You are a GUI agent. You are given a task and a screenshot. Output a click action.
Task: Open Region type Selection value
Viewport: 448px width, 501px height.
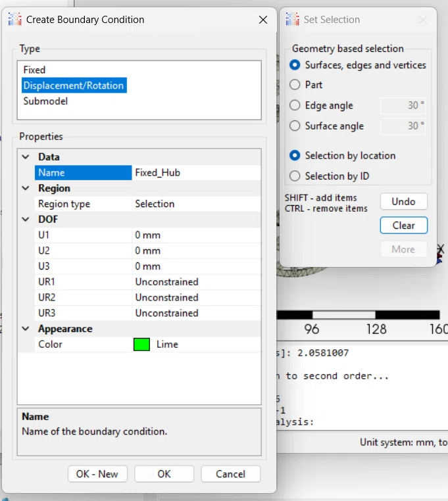pos(196,204)
